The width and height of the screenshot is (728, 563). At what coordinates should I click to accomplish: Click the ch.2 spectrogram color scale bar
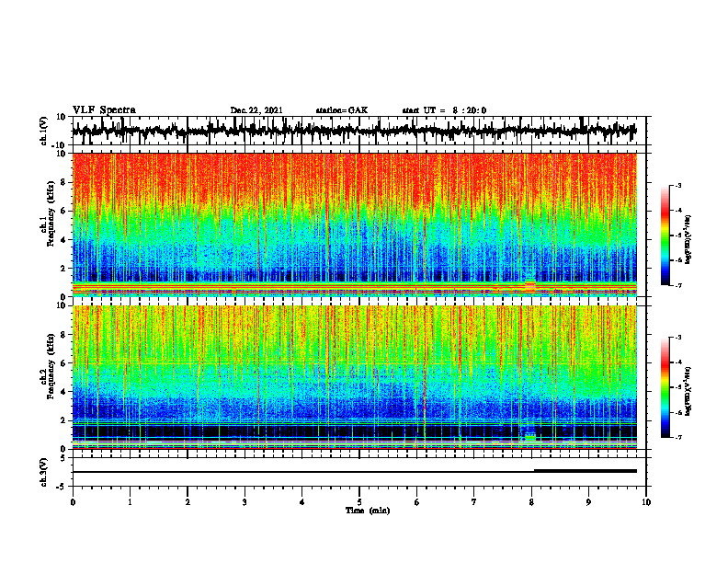[665, 387]
